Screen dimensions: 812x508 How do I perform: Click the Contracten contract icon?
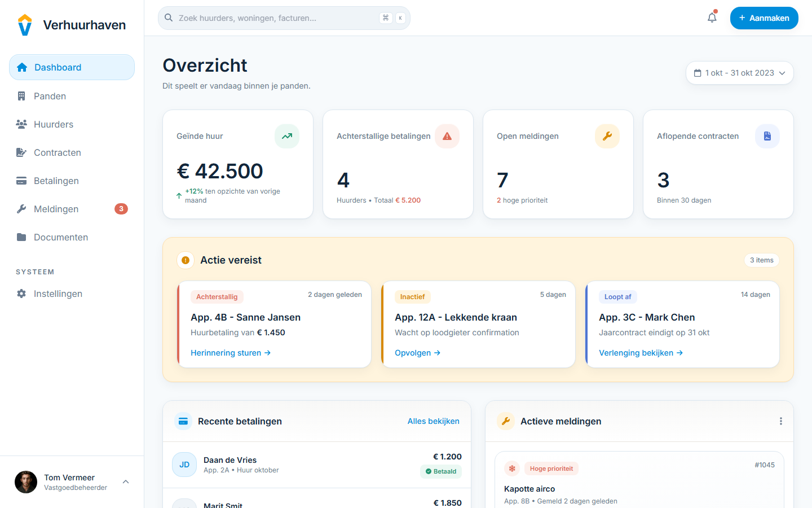(x=22, y=152)
